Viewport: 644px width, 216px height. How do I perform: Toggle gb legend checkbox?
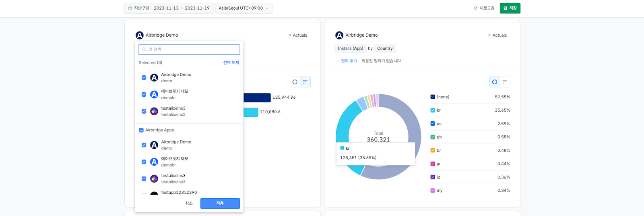pyautogui.click(x=433, y=137)
